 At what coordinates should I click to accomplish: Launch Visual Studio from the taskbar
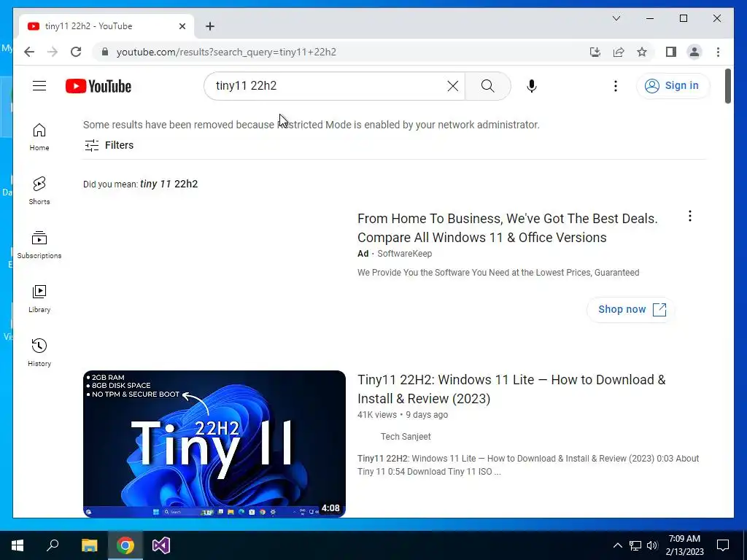[161, 545]
